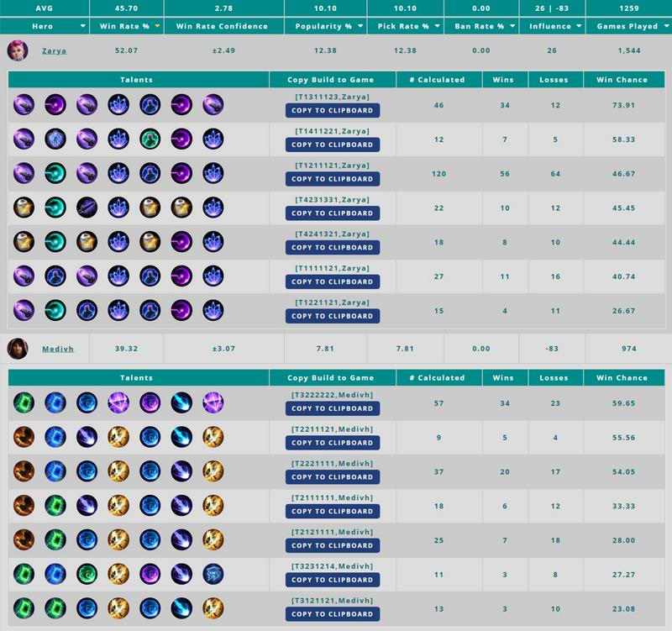672x631 pixels.
Task: Open Influence column dropdown arrow
Action: click(579, 26)
